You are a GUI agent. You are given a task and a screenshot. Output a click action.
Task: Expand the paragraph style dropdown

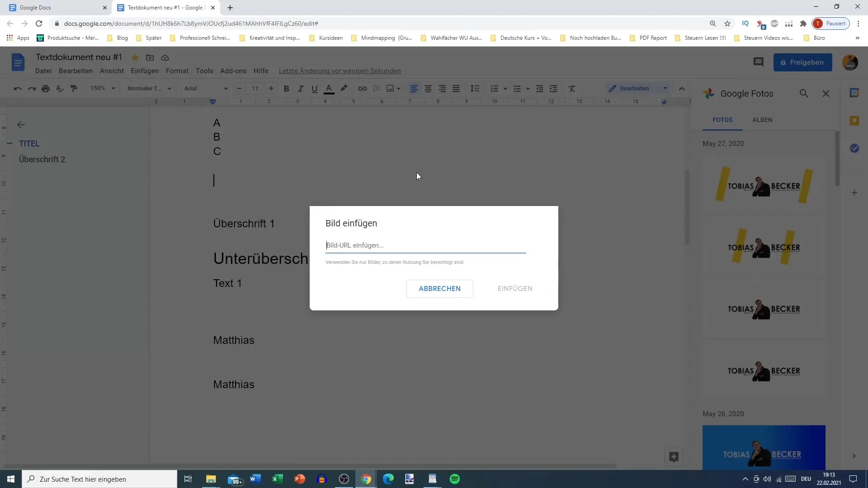click(x=170, y=88)
